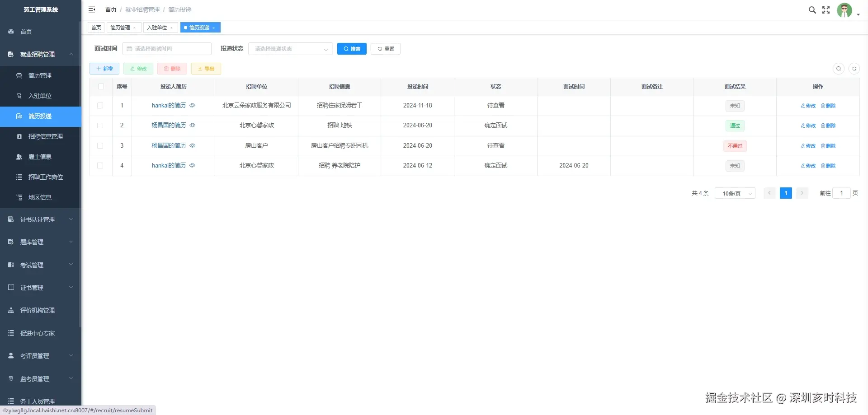Expand the 题库管理 menu
The width and height of the screenshot is (868, 415).
click(41, 242)
